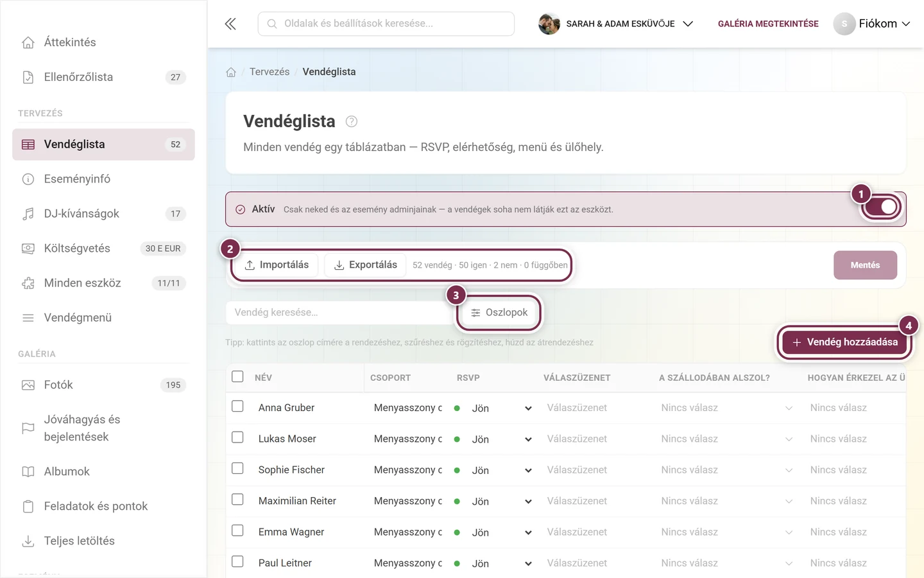Click the Áttekintés house icon in the sidebar

coord(28,42)
